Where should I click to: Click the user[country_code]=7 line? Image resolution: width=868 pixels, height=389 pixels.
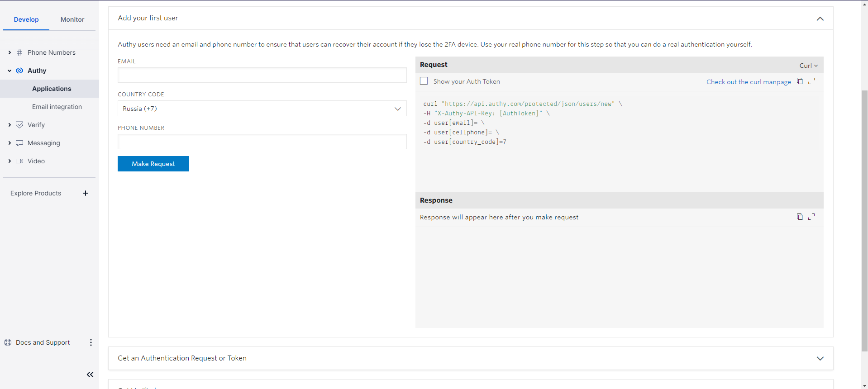click(x=465, y=142)
